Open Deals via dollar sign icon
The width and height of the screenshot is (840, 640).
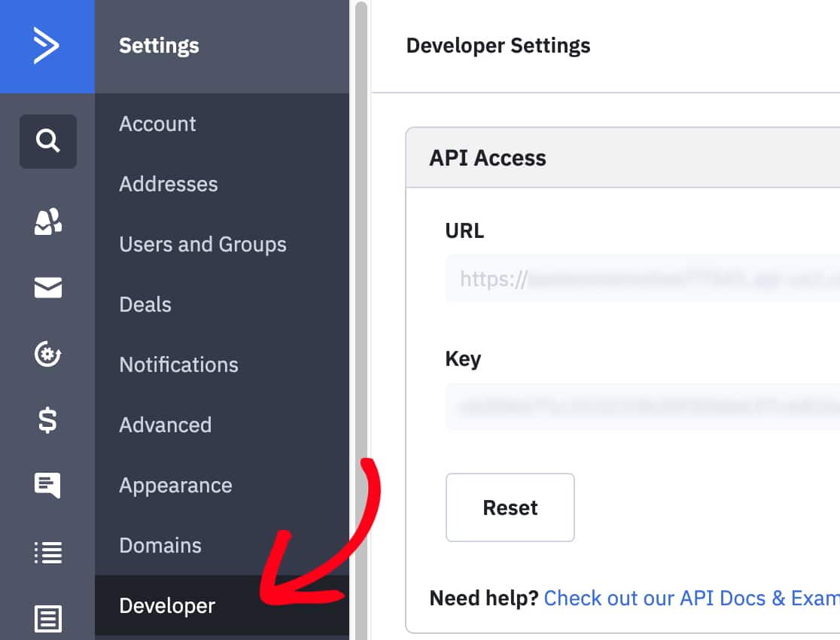47,420
